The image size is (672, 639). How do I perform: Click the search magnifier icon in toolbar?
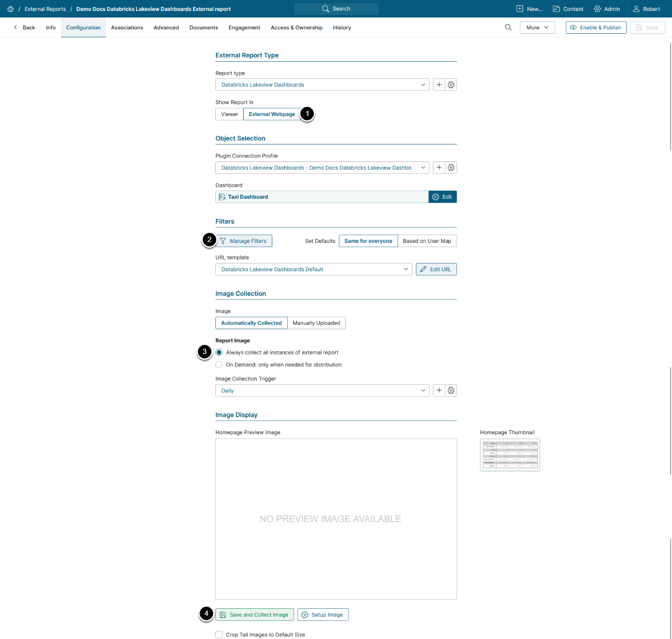tap(508, 28)
